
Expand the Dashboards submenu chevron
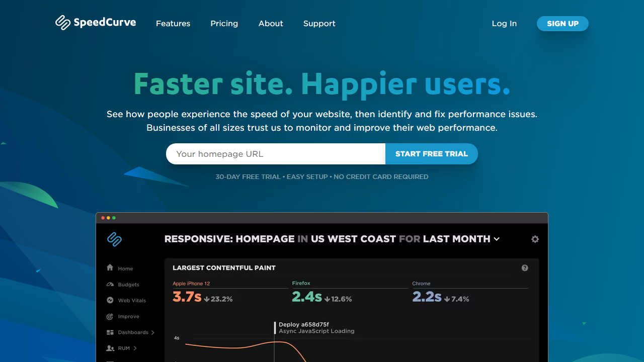pyautogui.click(x=153, y=332)
